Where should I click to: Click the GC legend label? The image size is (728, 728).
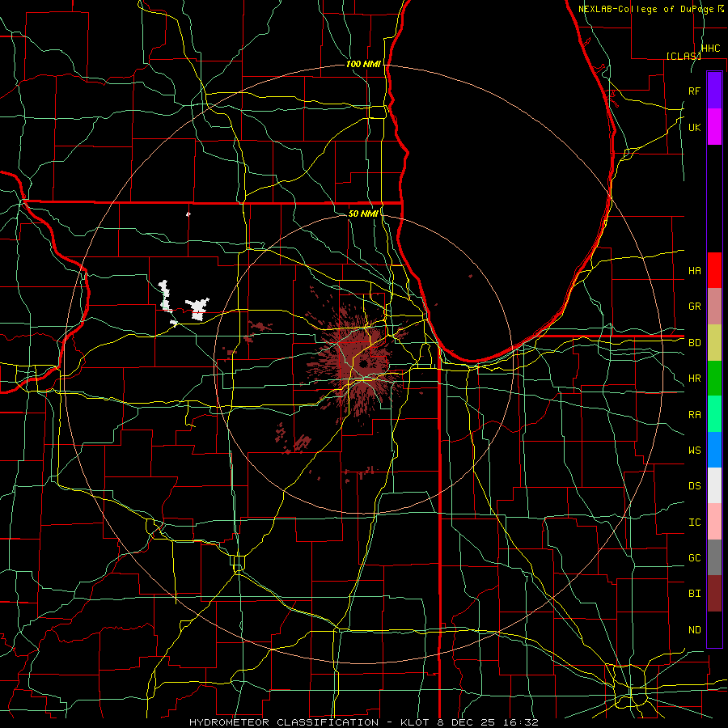click(695, 558)
